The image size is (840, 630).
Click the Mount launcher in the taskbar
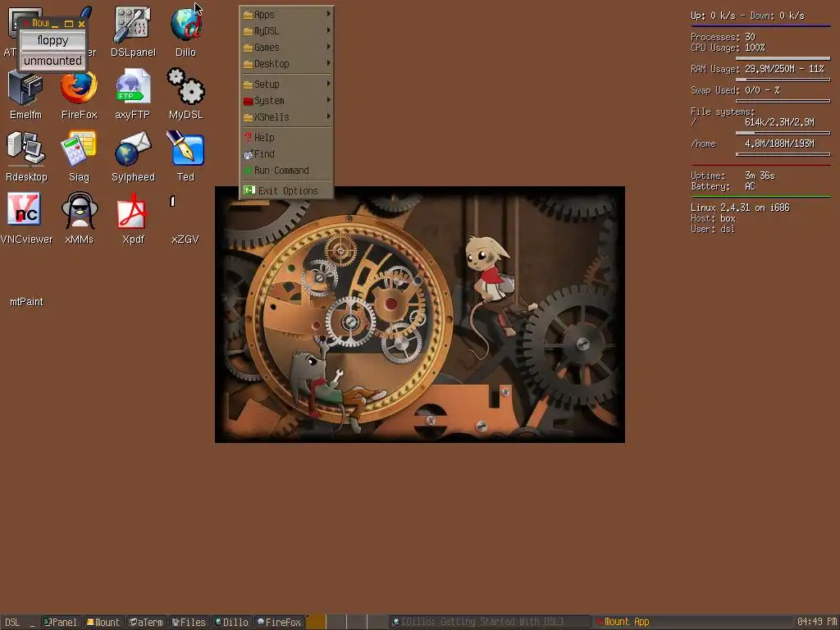coord(103,622)
